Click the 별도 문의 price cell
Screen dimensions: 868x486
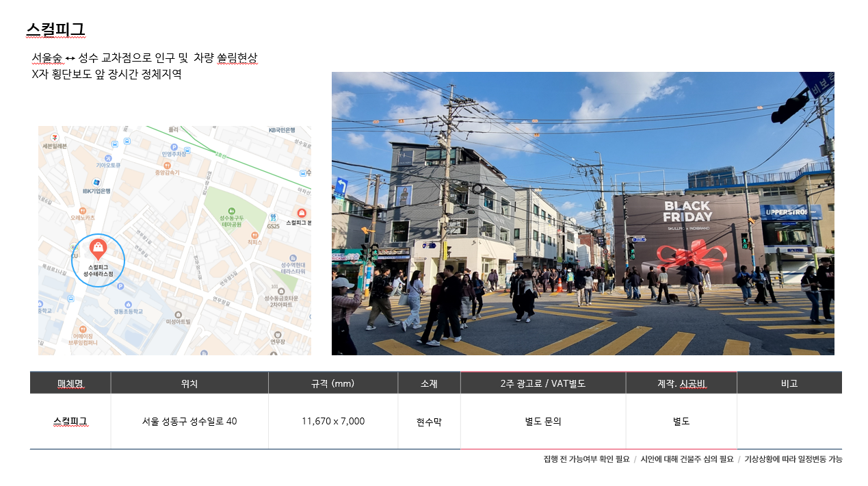pos(543,421)
